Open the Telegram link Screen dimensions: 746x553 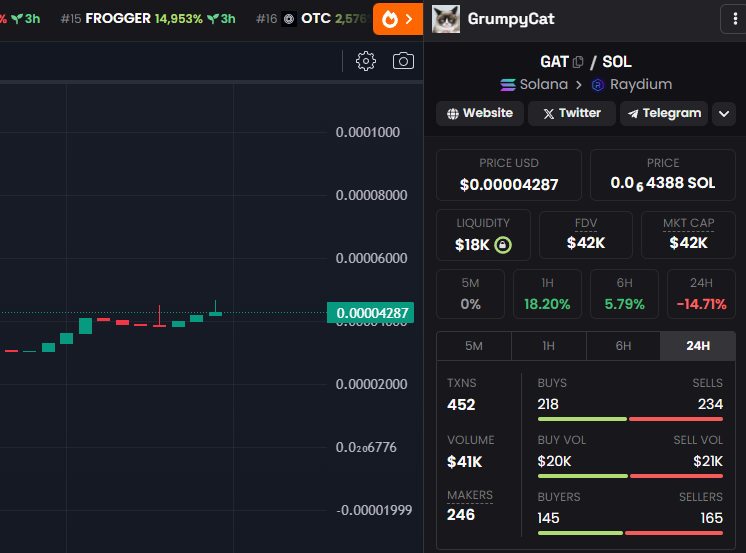pos(664,113)
